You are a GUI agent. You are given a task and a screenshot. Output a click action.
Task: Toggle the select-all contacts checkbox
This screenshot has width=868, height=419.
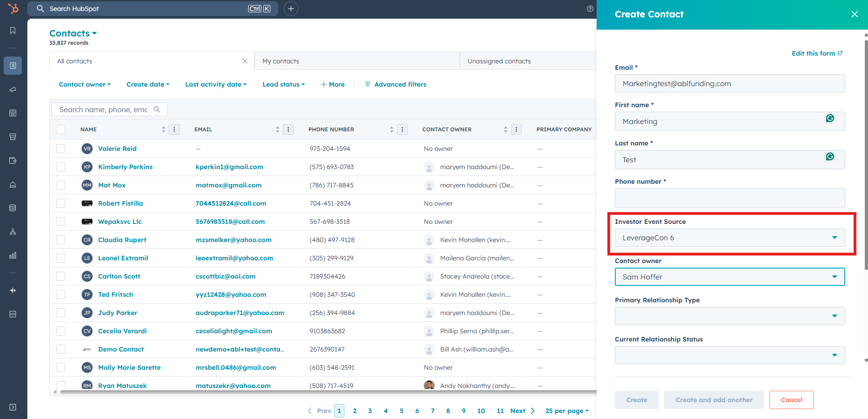click(61, 129)
